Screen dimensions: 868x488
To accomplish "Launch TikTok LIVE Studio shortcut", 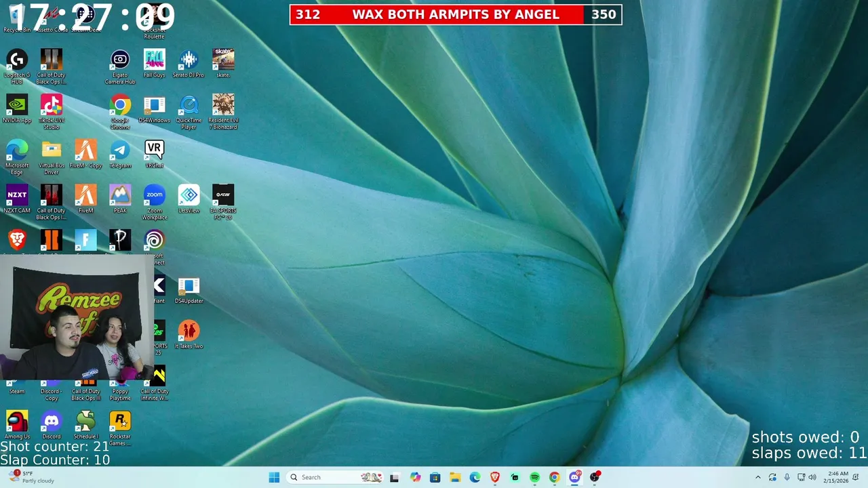I will click(52, 112).
